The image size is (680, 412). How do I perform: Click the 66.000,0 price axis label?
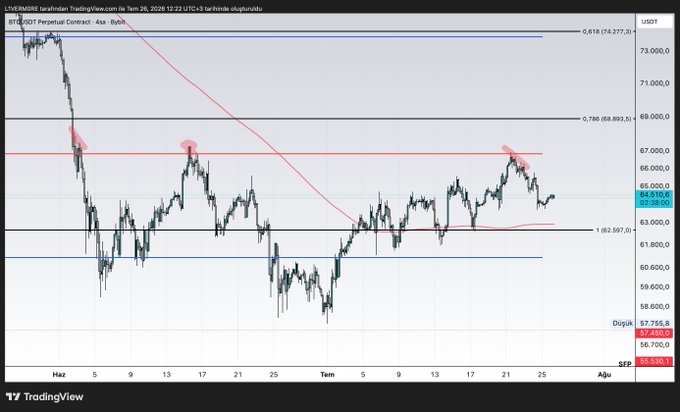pyautogui.click(x=654, y=168)
